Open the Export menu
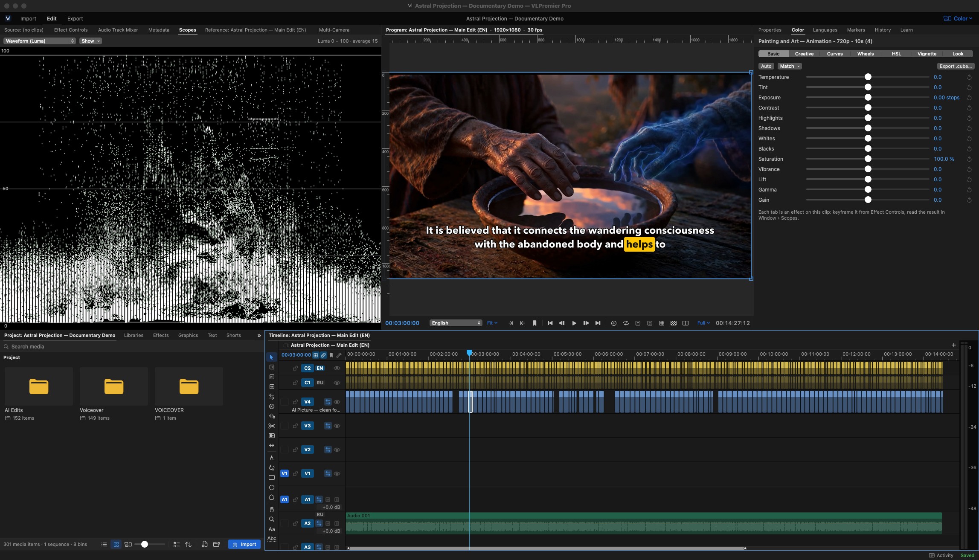 [75, 18]
